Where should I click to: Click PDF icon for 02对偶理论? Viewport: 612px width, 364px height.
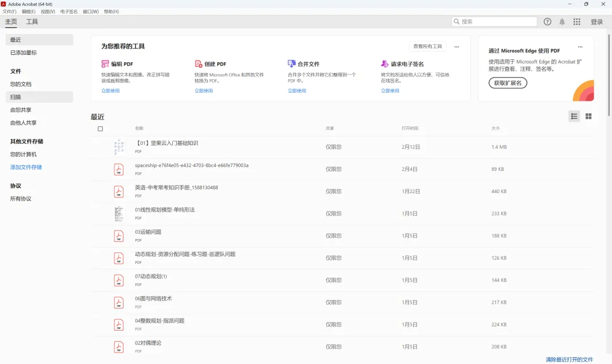(x=118, y=347)
